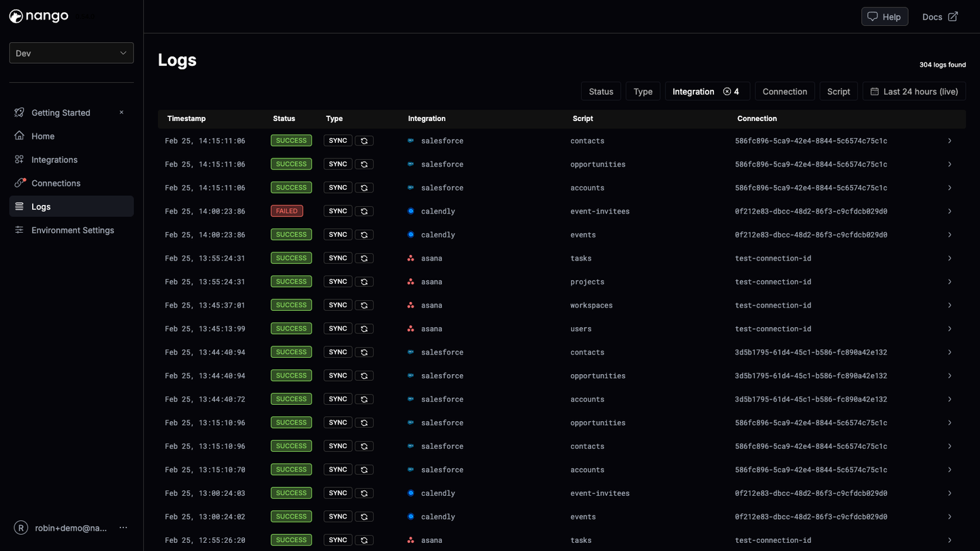Open the Docs external link
The width and height of the screenshot is (980, 551).
tap(940, 17)
